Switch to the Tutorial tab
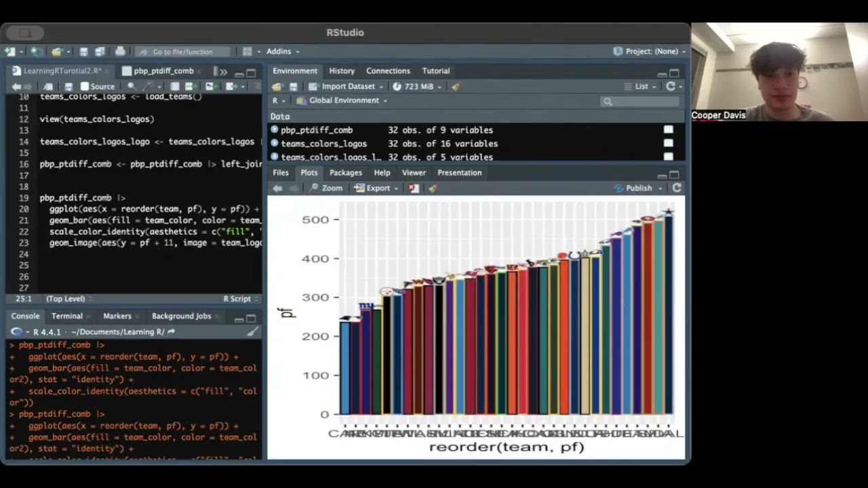 click(436, 71)
